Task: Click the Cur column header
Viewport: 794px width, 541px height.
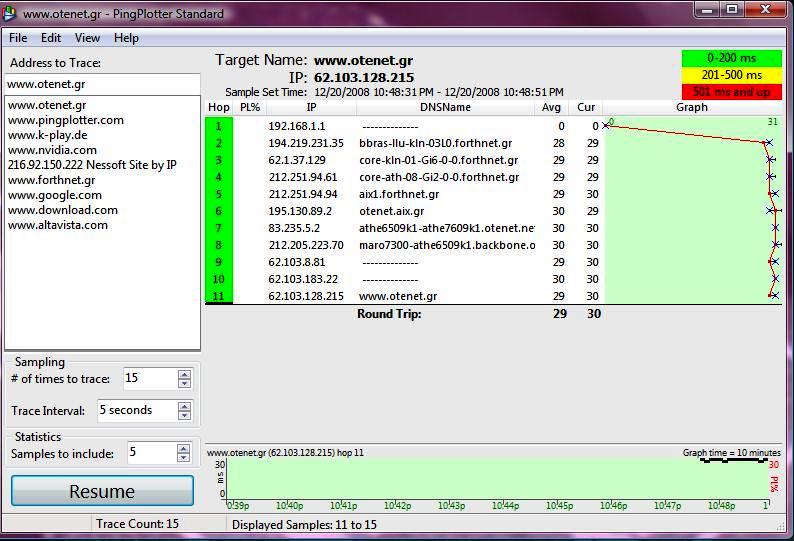Action: coord(586,107)
